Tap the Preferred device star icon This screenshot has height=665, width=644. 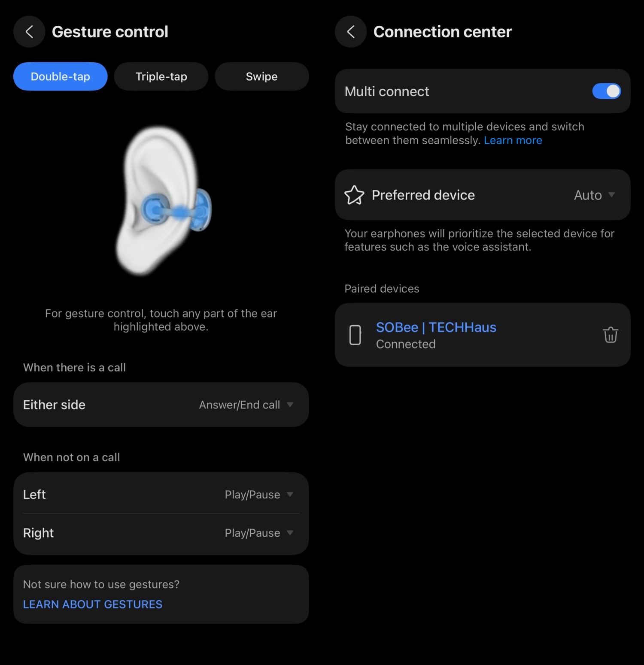pos(354,195)
